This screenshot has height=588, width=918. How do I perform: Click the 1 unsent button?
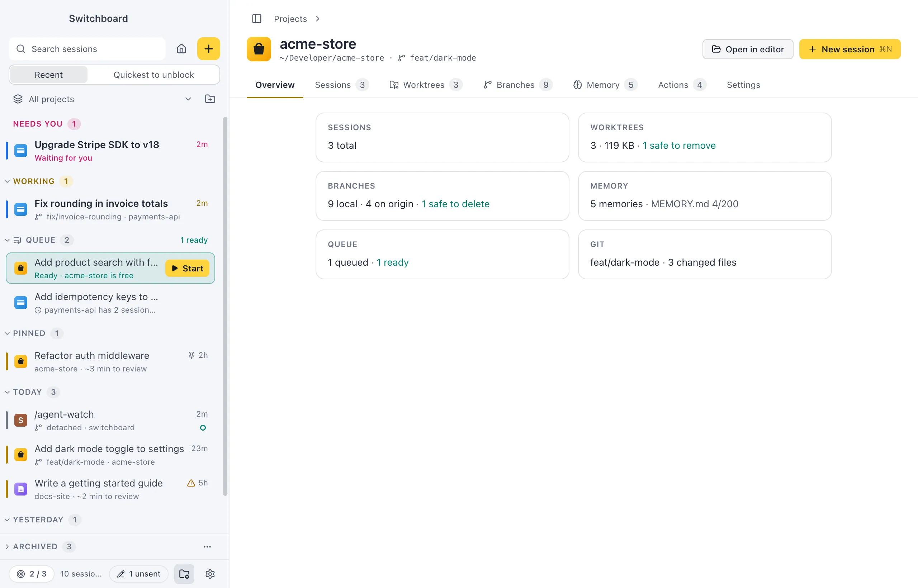click(139, 574)
